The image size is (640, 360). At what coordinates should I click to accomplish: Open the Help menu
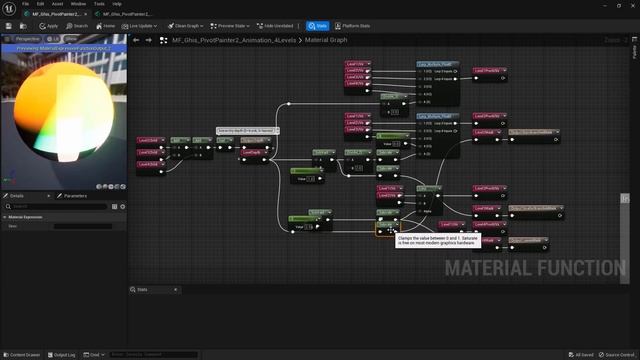(x=117, y=4)
